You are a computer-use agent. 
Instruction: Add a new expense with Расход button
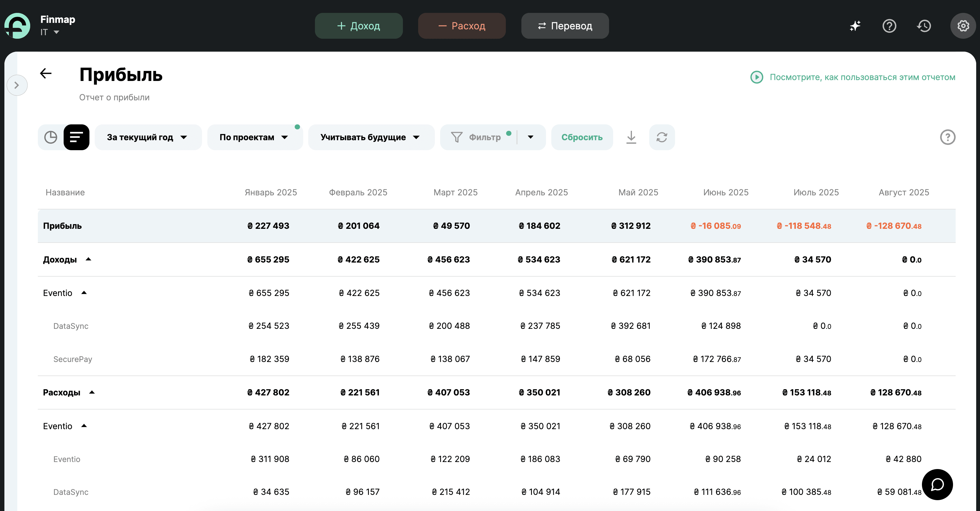click(462, 26)
